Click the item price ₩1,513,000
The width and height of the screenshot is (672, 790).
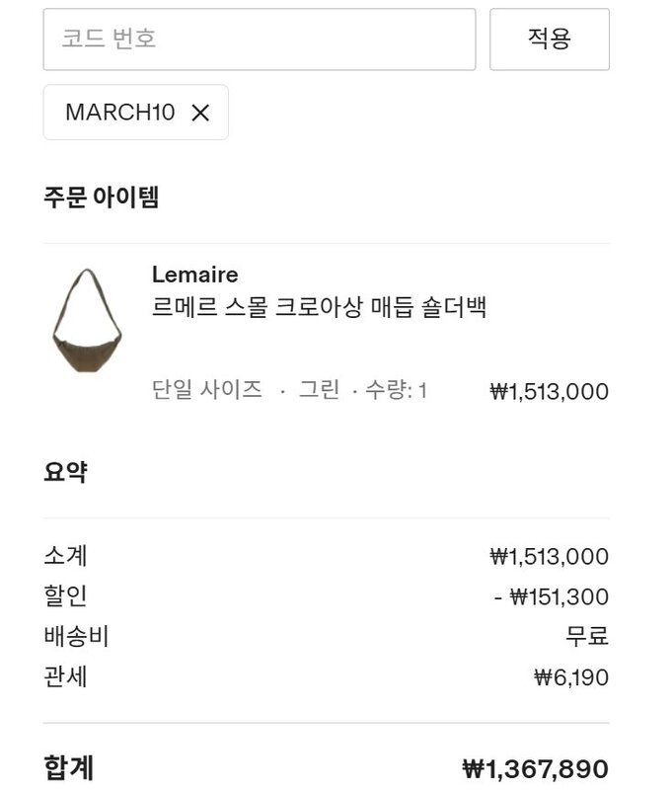(x=549, y=392)
